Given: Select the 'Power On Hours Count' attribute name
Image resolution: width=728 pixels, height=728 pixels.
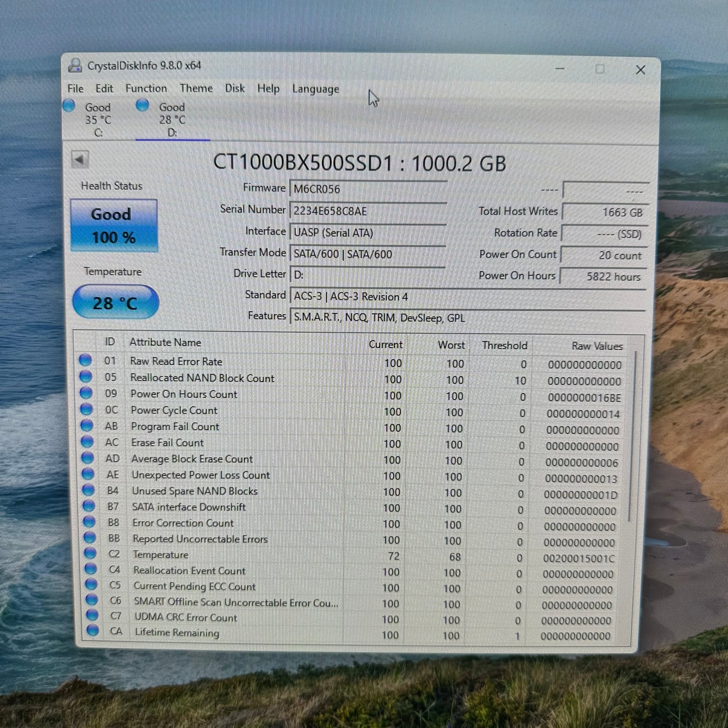Looking at the screenshot, I should click(x=184, y=394).
